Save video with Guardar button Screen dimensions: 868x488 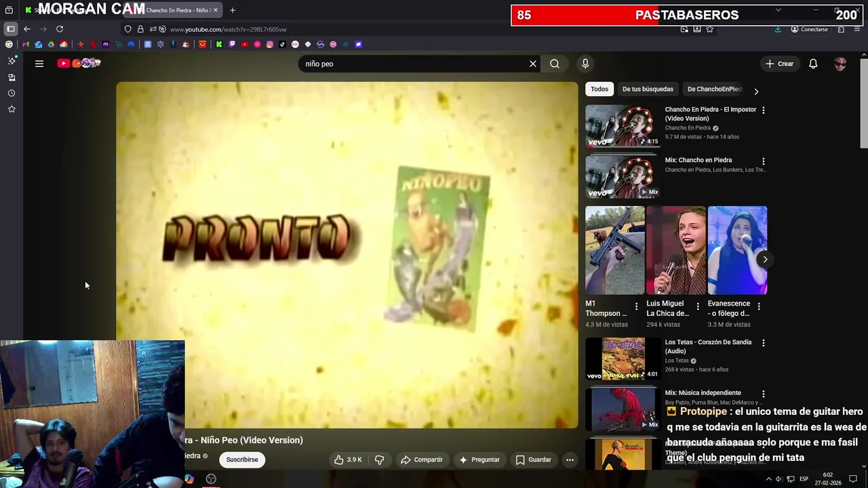[534, 460]
